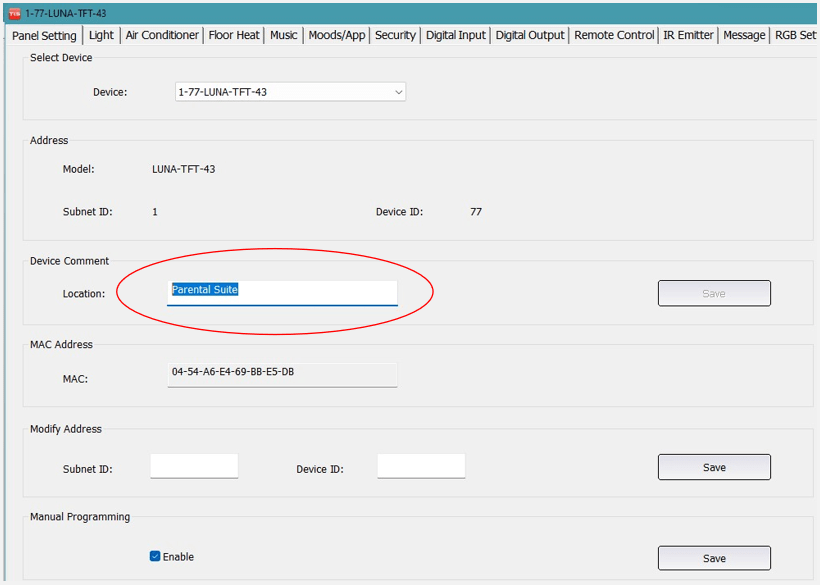The width and height of the screenshot is (820, 585).
Task: Focus the Modify Address Device ID field
Action: pos(421,466)
